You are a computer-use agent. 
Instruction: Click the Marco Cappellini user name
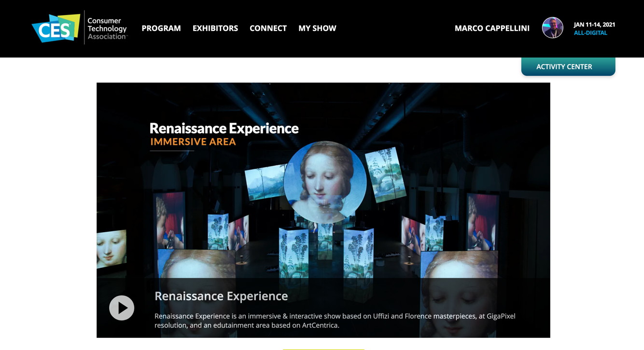(492, 28)
